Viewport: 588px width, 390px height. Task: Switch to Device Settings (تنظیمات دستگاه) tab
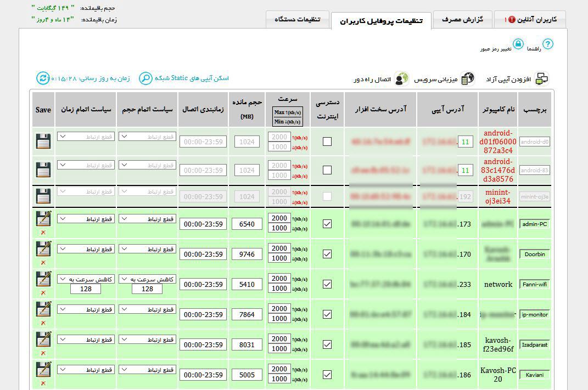tap(298, 20)
